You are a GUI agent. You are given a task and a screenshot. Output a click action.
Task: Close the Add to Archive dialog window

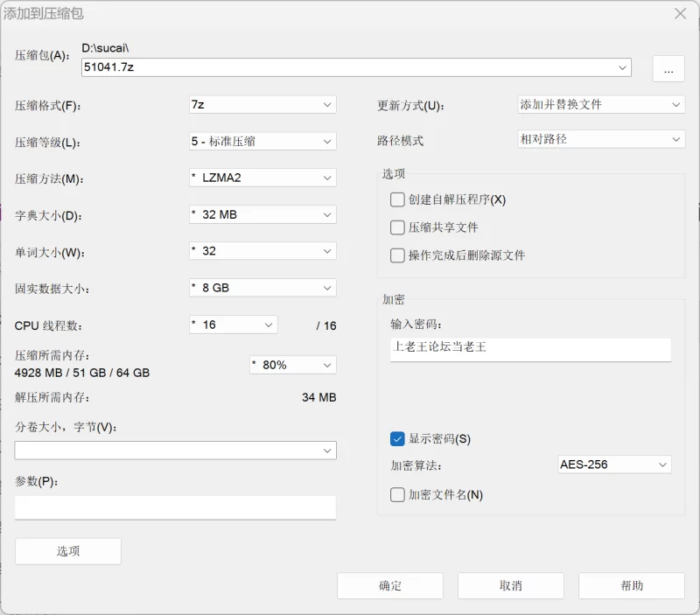click(680, 13)
